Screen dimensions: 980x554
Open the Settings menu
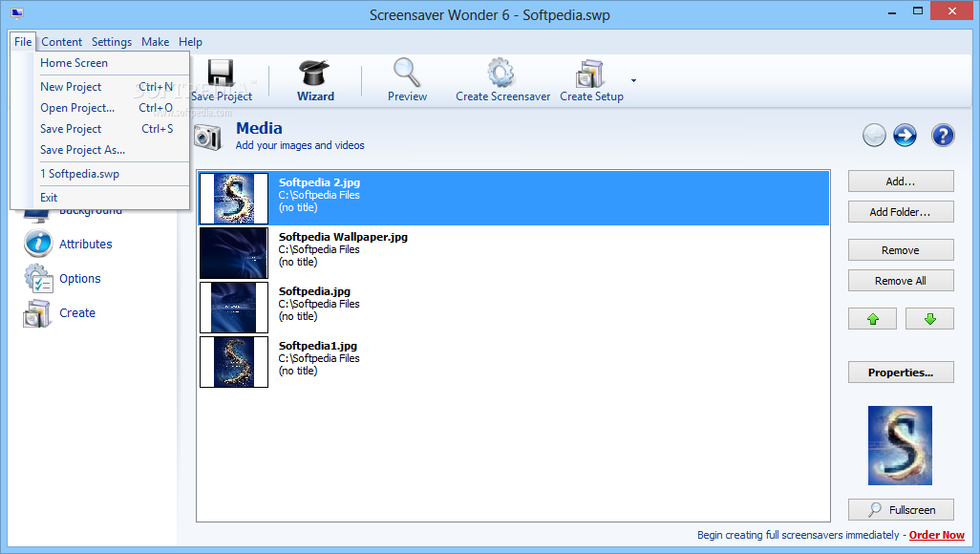(111, 42)
